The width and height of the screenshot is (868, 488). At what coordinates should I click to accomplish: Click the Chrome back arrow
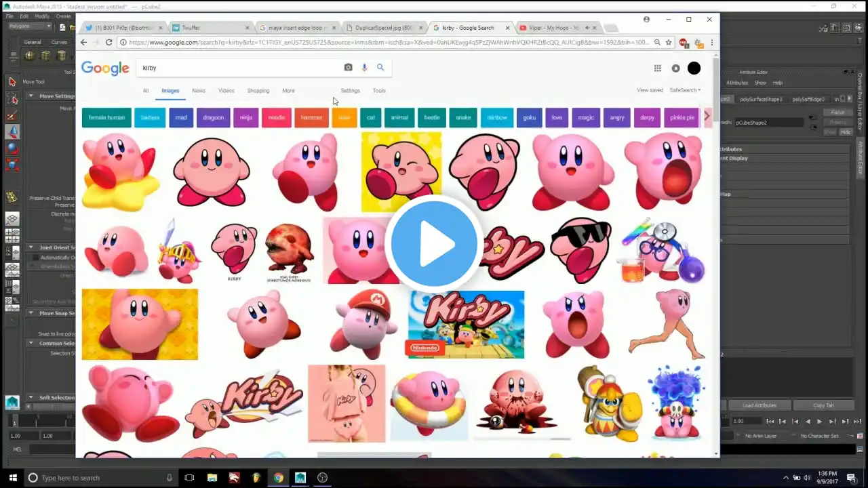[83, 42]
